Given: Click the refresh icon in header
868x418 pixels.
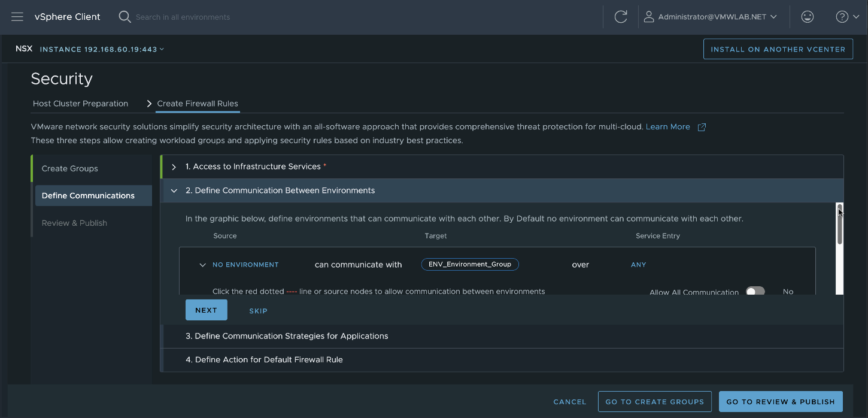Looking at the screenshot, I should [x=621, y=17].
